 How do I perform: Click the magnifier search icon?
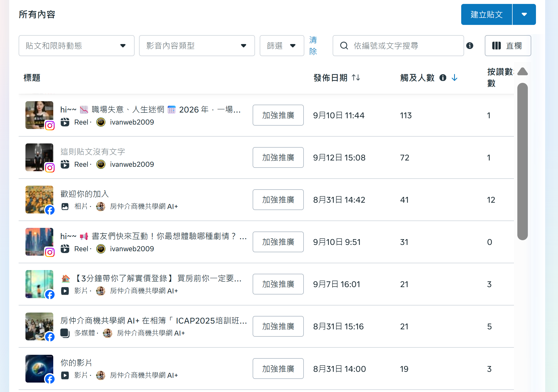tap(344, 46)
